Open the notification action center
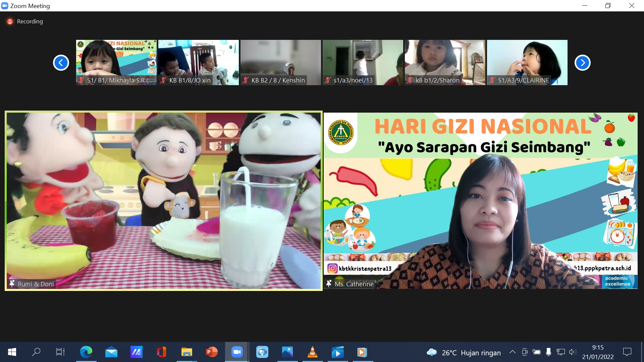Image resolution: width=644 pixels, height=362 pixels. click(x=627, y=352)
